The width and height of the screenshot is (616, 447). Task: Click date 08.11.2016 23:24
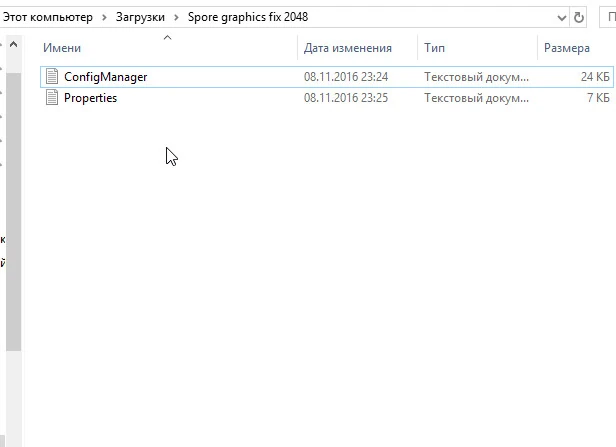[x=346, y=77]
